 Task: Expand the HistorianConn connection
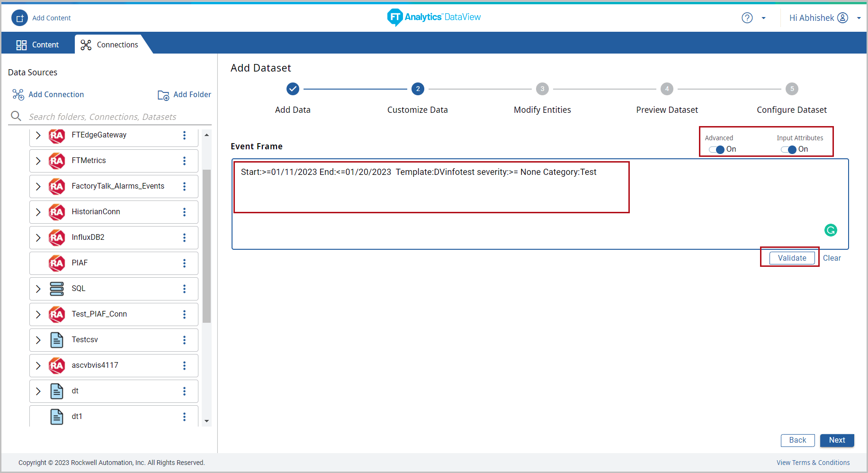coord(38,212)
